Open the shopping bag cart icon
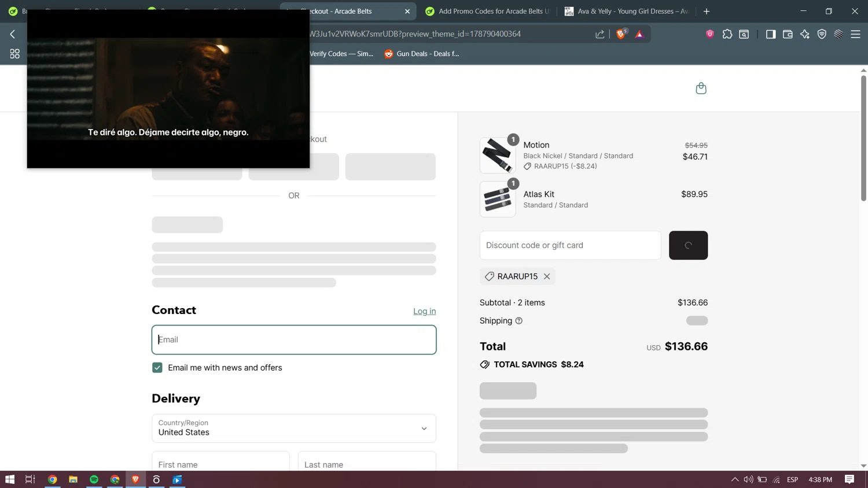Screen dimensions: 868x488 [701, 88]
